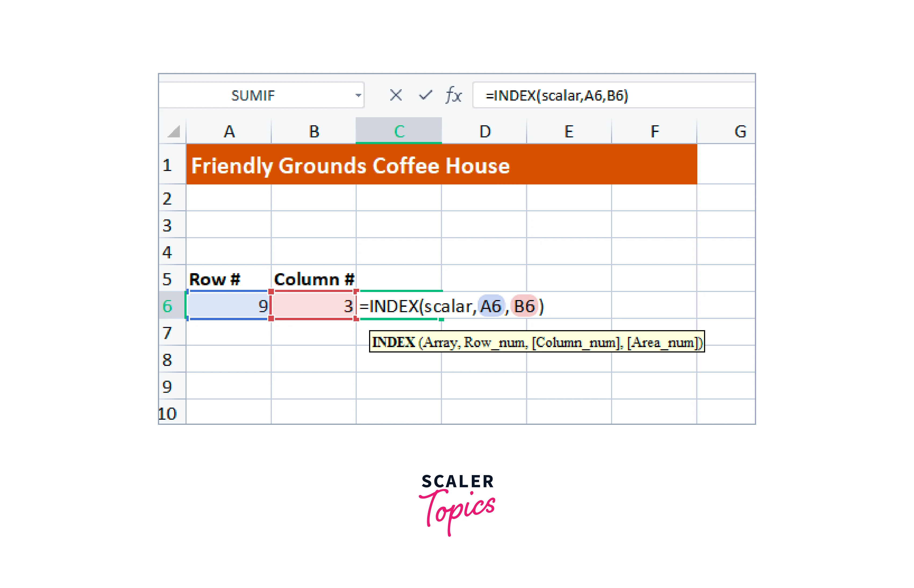Click inside the formula bar text
The width and height of the screenshot is (914, 588).
pyautogui.click(x=556, y=95)
